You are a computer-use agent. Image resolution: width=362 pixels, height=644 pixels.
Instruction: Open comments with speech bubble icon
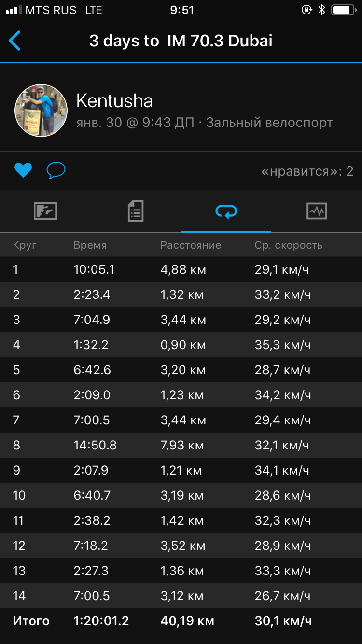pos(56,170)
